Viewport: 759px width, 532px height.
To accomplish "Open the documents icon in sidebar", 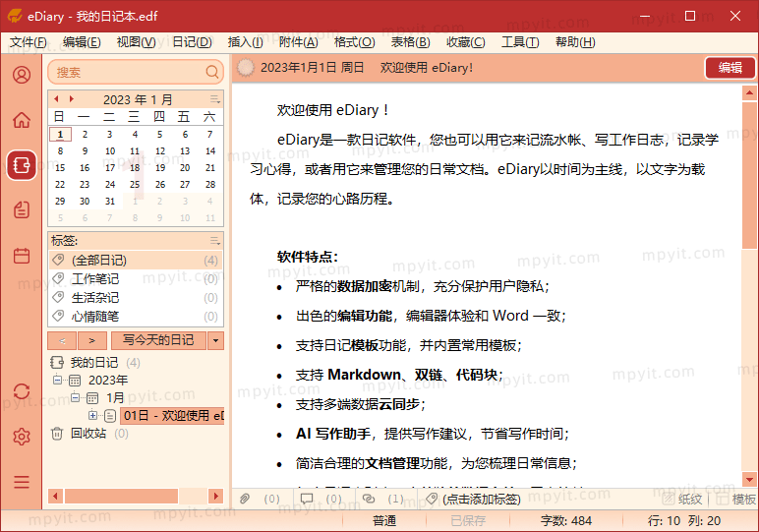I will click(x=22, y=209).
